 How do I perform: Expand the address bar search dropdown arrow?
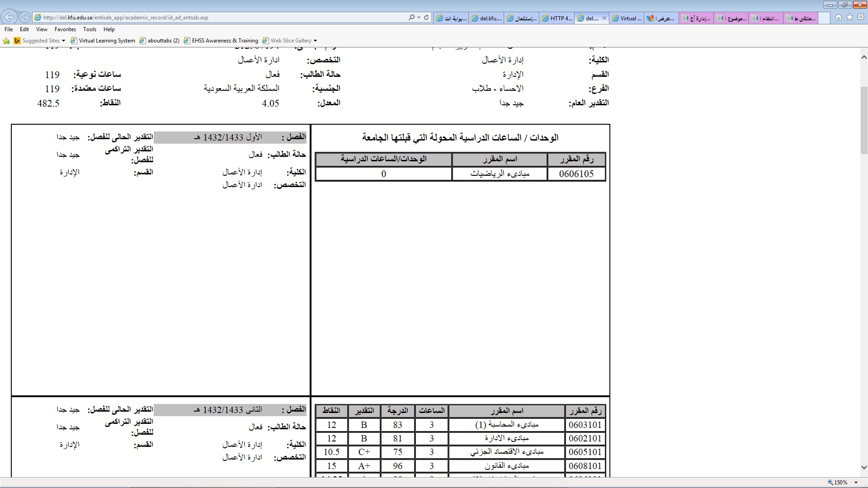pyautogui.click(x=419, y=18)
